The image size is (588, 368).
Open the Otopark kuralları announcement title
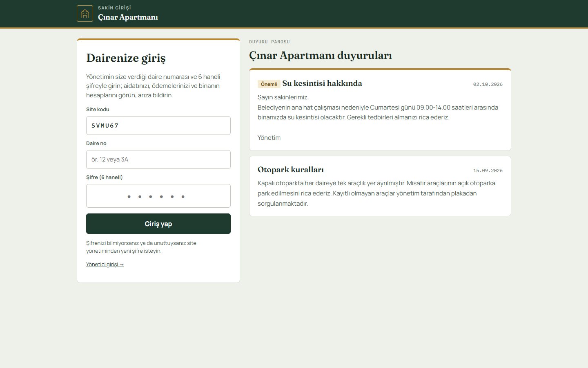pyautogui.click(x=291, y=170)
